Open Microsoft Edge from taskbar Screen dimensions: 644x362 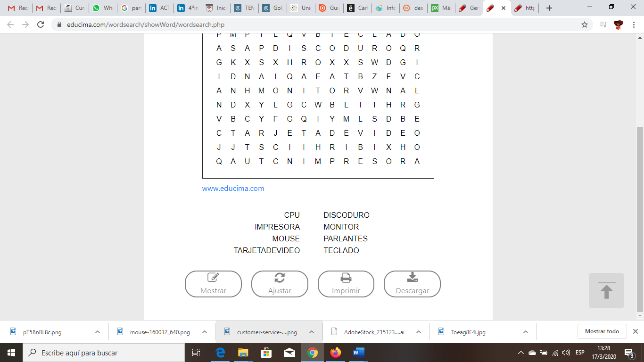coord(220,353)
